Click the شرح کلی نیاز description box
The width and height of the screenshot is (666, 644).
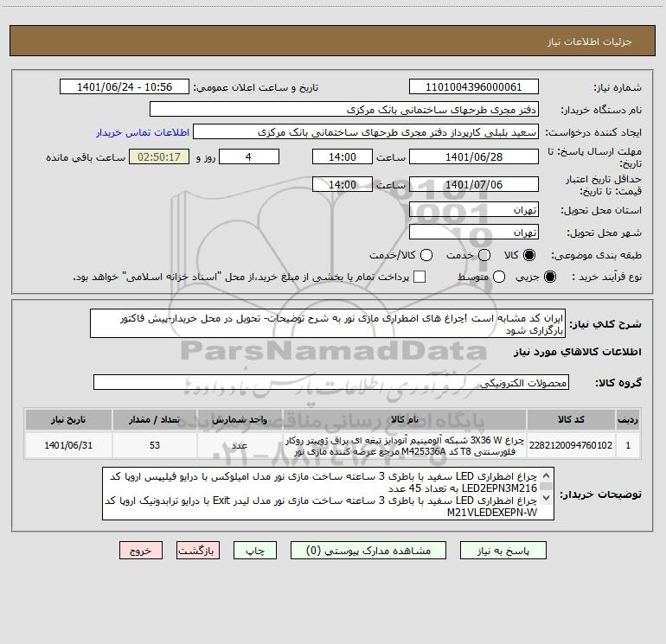coord(328,323)
